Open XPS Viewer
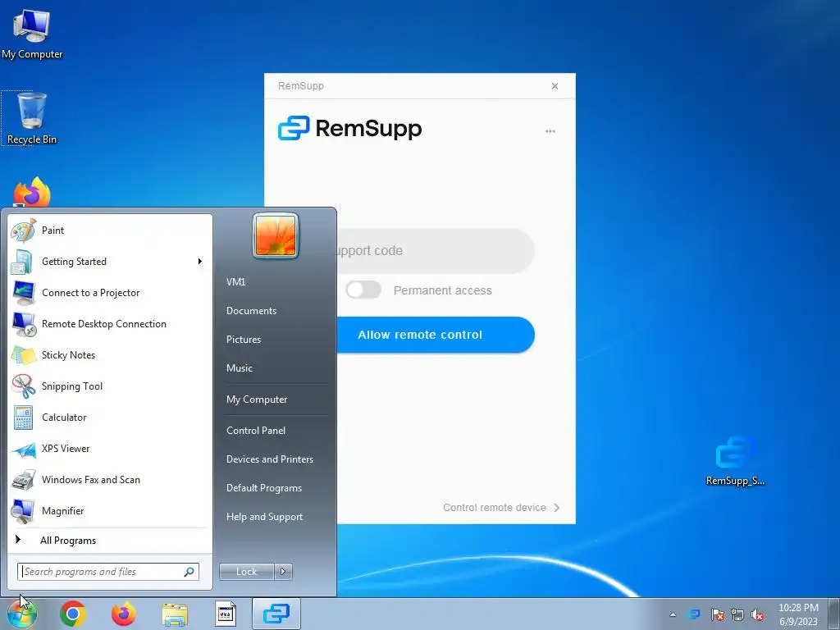The image size is (840, 630). (x=110, y=449)
